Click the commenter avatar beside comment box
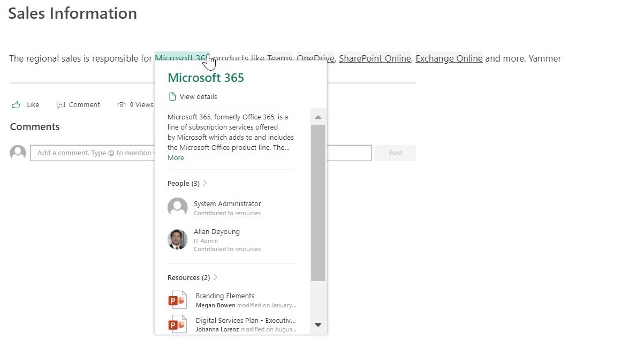Viewport: 644px width, 340px height. [18, 153]
